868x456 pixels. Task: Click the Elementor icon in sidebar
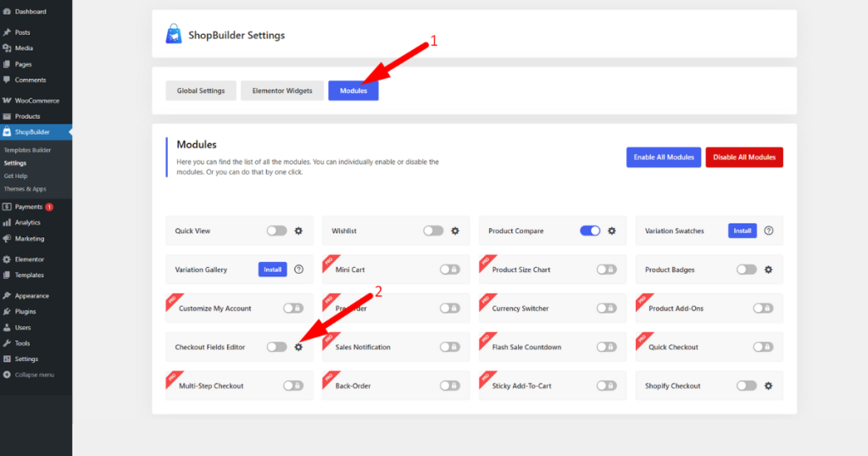(7, 259)
